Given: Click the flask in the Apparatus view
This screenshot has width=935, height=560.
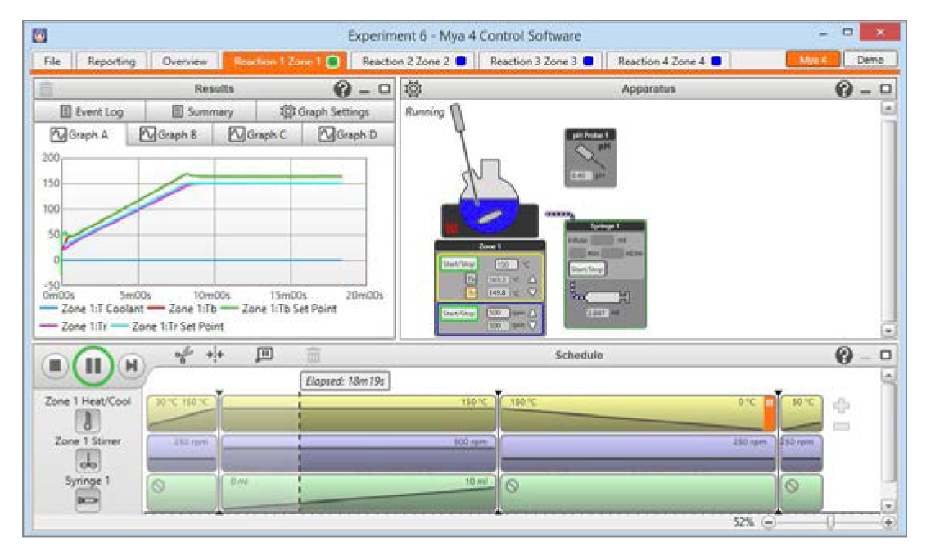Looking at the screenshot, I should tap(489, 196).
